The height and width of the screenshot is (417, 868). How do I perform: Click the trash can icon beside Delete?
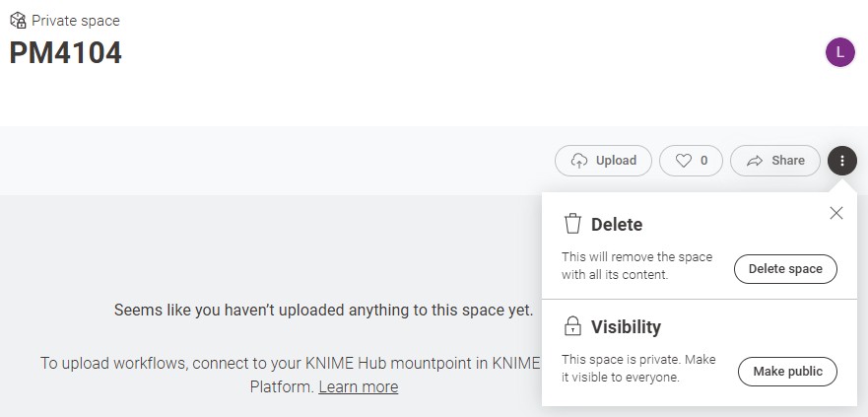[x=572, y=224]
